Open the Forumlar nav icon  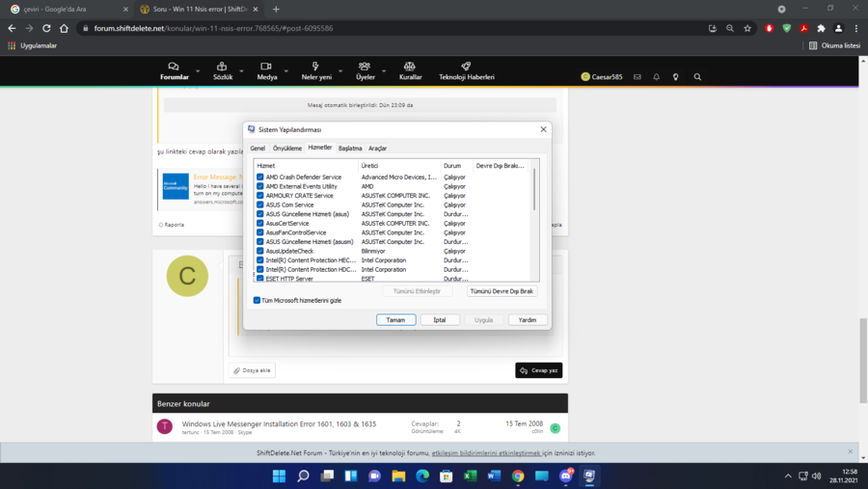click(x=174, y=67)
